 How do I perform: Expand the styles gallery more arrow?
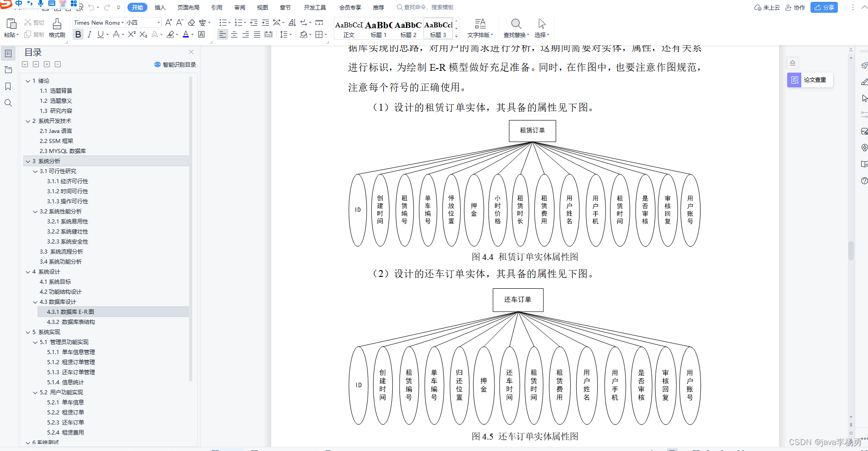click(456, 36)
